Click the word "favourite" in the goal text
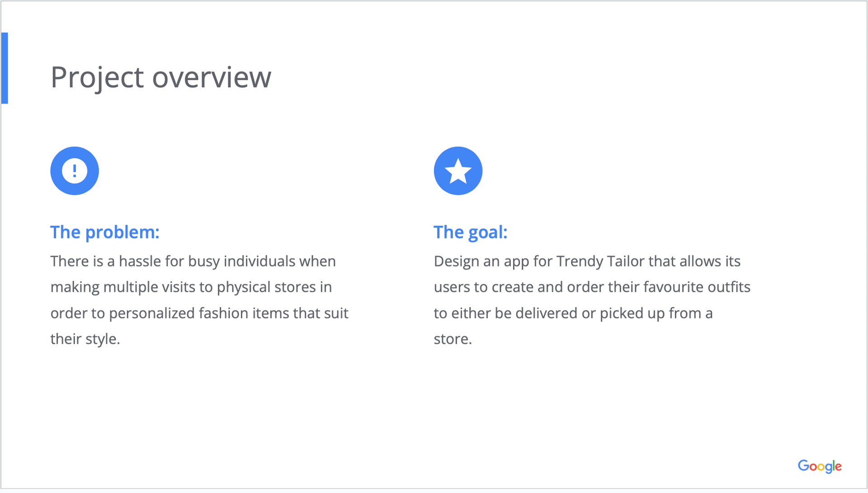This screenshot has width=868, height=493. tap(673, 287)
